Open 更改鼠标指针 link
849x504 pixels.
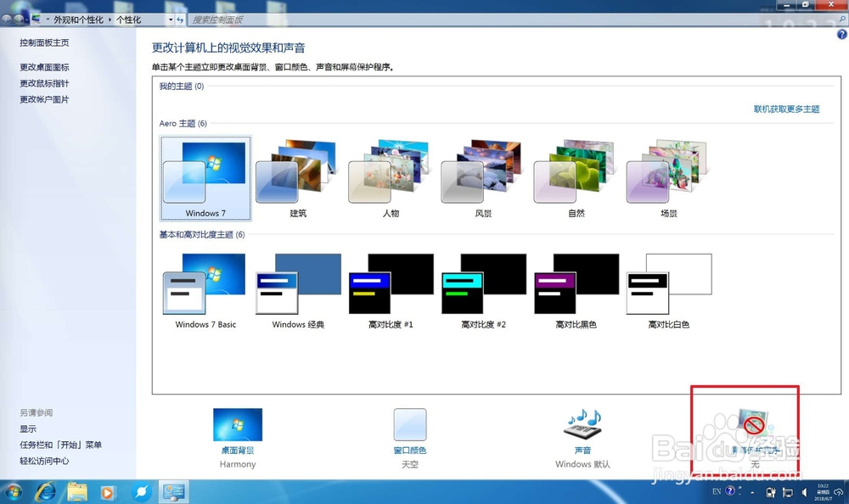[44, 83]
